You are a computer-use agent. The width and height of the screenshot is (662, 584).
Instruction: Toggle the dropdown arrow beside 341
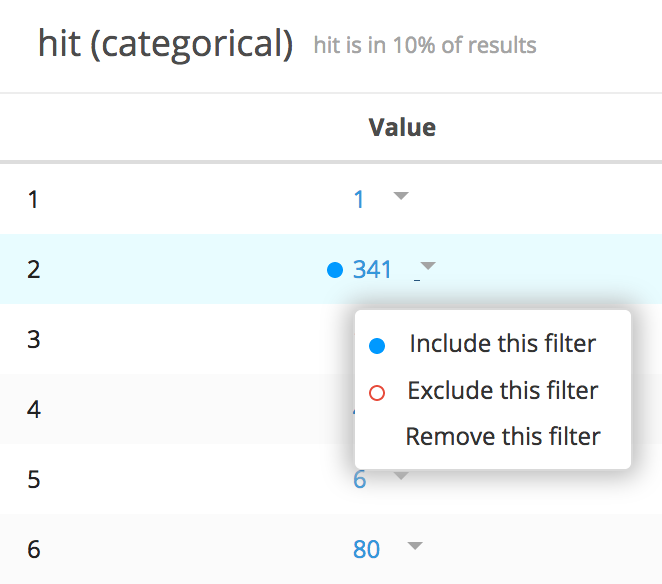click(428, 267)
